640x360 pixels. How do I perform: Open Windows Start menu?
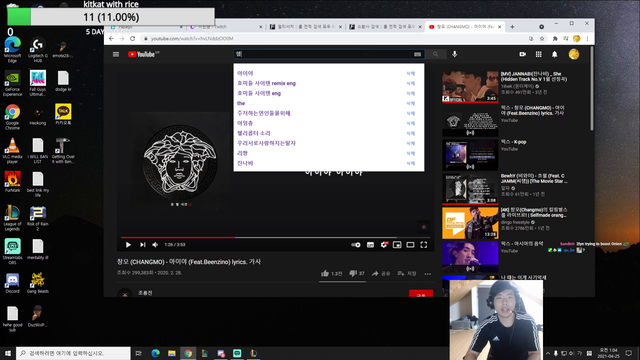(8, 353)
